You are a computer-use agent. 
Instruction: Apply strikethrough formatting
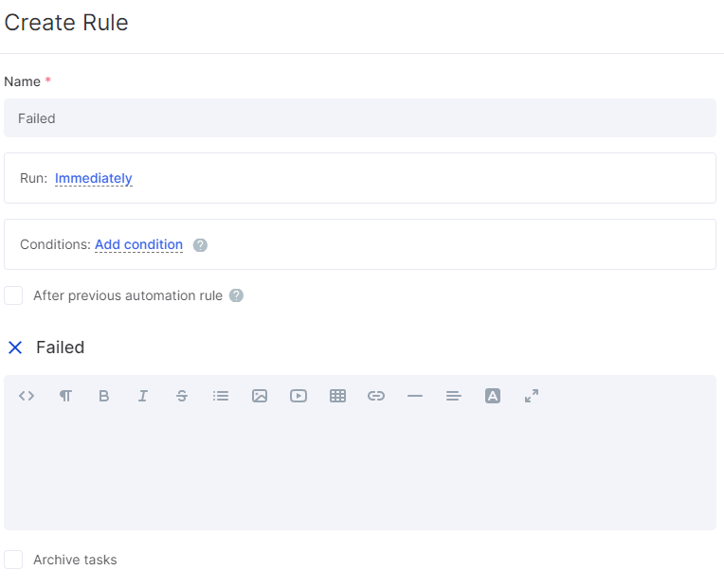(x=182, y=396)
